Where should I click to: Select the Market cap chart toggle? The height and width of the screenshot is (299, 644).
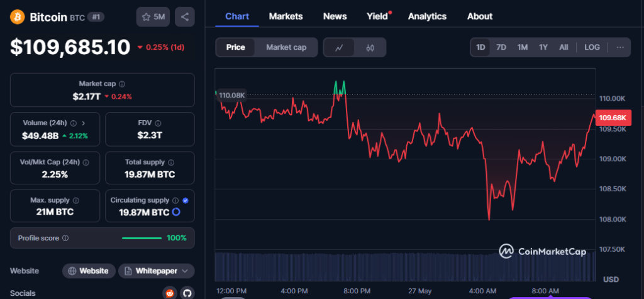point(286,47)
